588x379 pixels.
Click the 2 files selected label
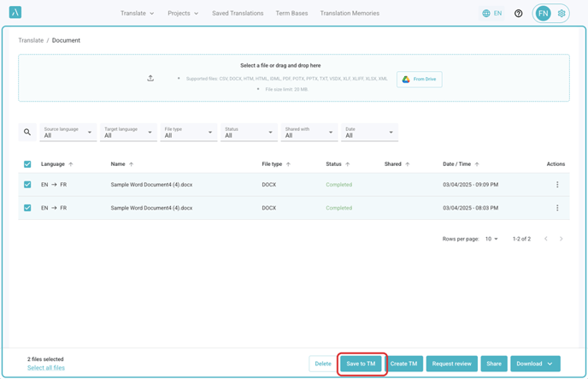(x=45, y=359)
